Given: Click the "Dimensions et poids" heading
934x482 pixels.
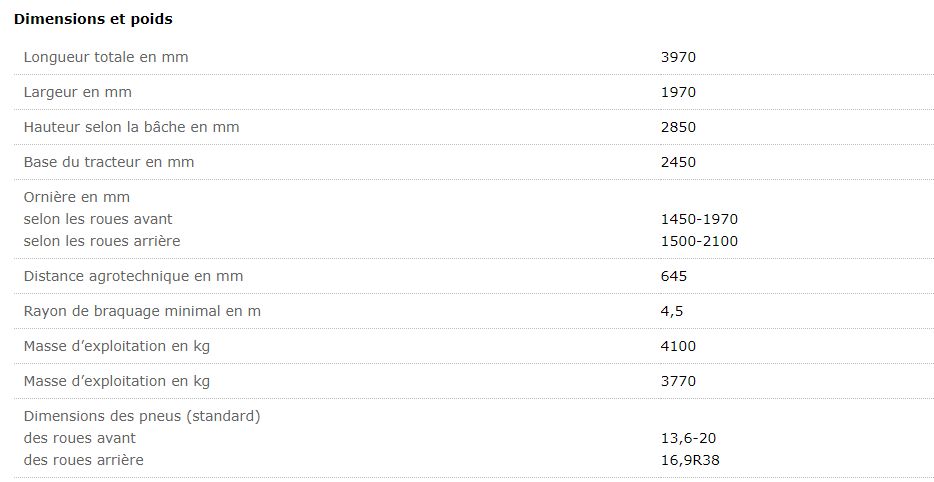Looking at the screenshot, I should pos(92,19).
